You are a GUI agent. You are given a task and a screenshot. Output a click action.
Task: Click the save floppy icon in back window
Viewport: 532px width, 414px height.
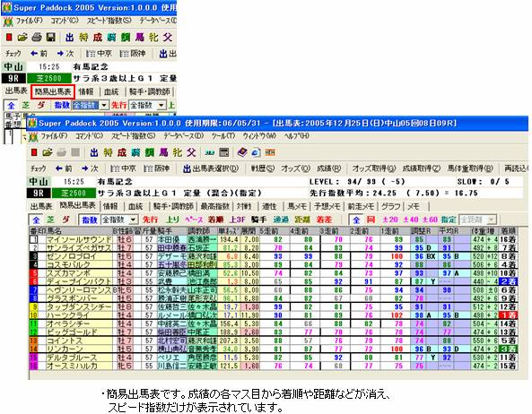pos(50,38)
